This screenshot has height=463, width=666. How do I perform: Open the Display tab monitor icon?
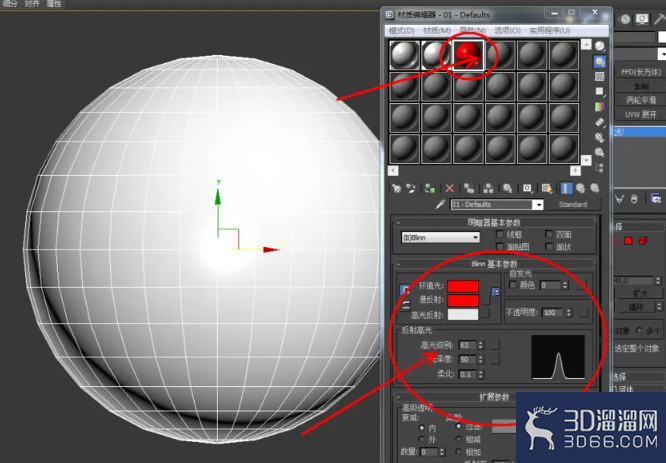(x=642, y=19)
